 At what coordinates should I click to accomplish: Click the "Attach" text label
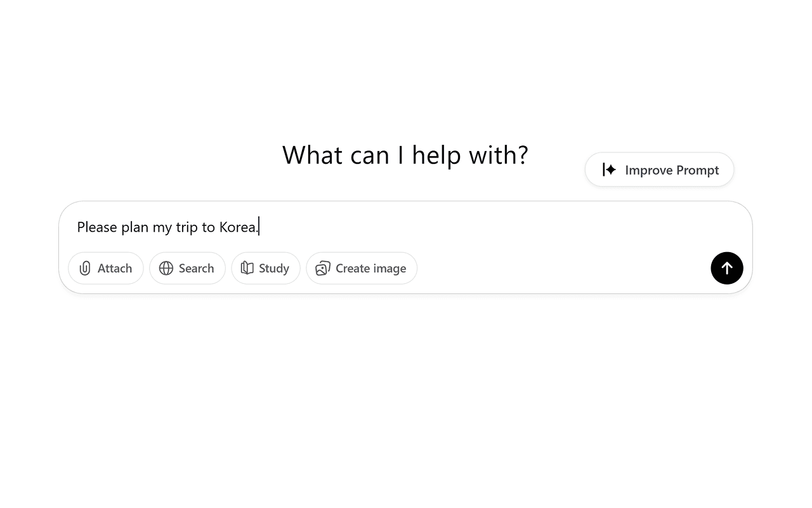click(x=115, y=269)
